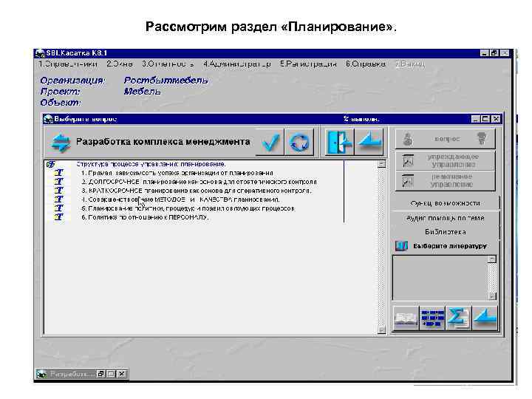Restore the minimized window at bottom left
Viewport: 532px width, 399px height.
tap(100, 374)
